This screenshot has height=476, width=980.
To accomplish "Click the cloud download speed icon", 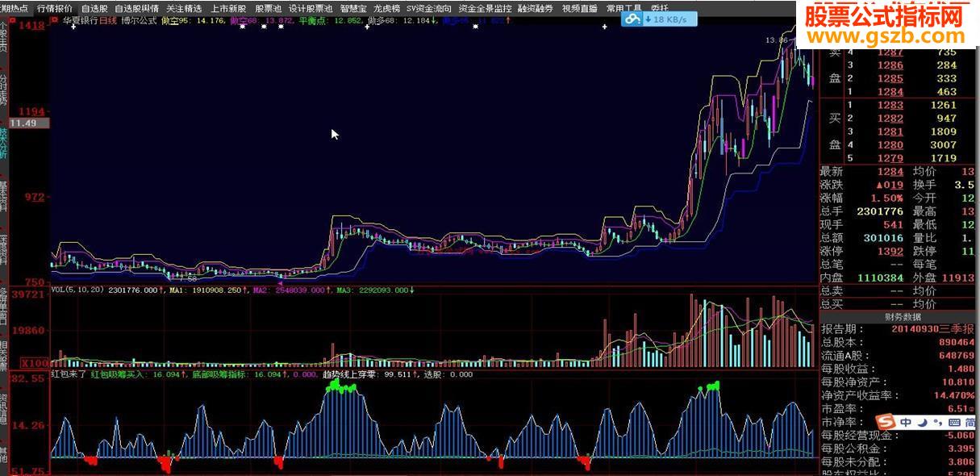I will click(x=634, y=19).
